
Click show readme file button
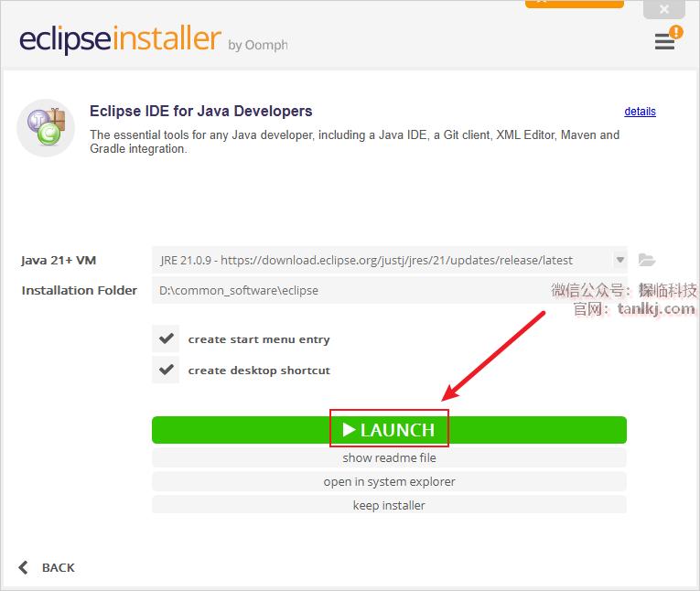tap(389, 458)
